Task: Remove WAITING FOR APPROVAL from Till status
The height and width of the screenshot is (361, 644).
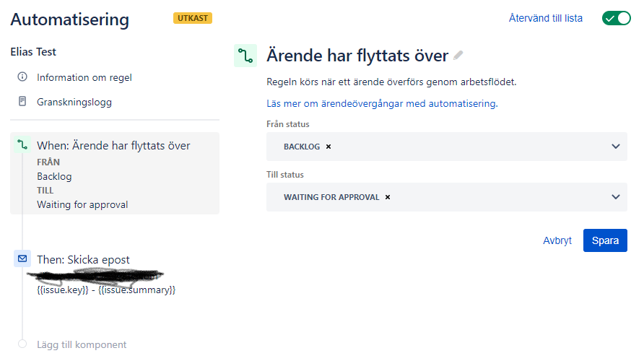Action: 388,197
